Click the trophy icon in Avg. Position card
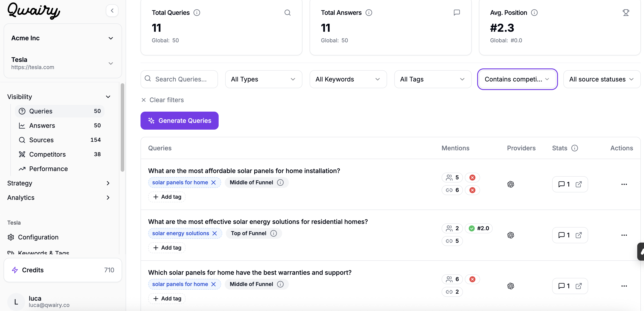644x311 pixels. (x=626, y=13)
